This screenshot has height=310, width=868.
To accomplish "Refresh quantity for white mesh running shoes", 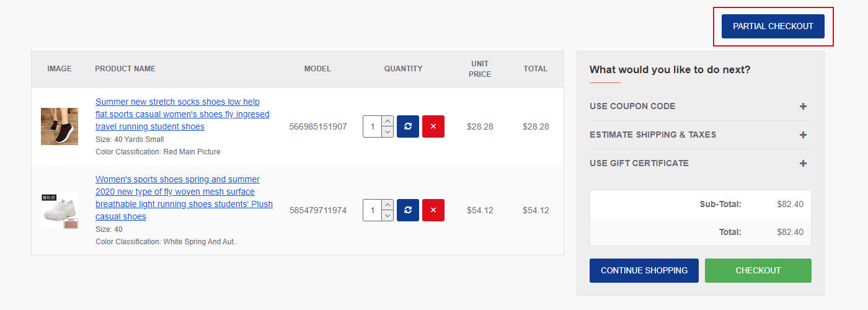I will pos(408,210).
